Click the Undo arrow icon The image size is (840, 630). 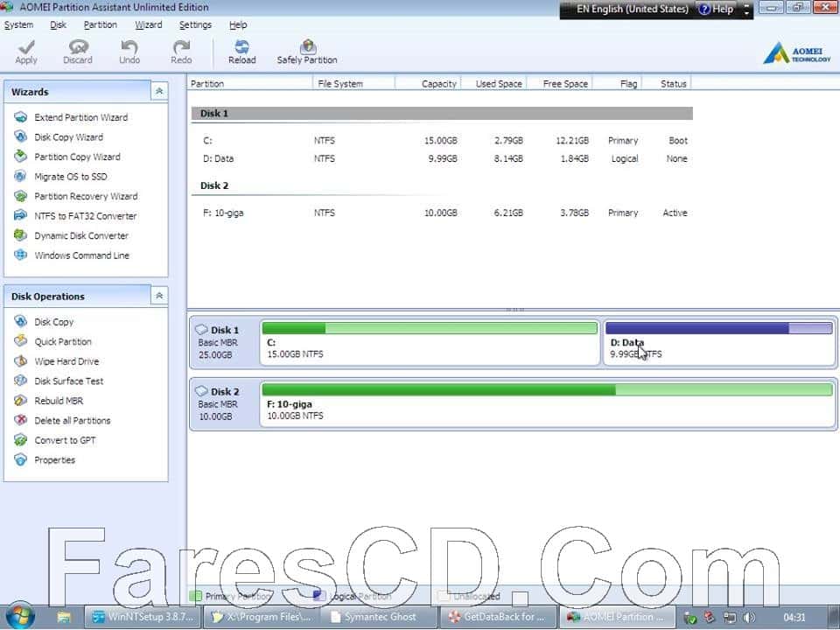(129, 47)
